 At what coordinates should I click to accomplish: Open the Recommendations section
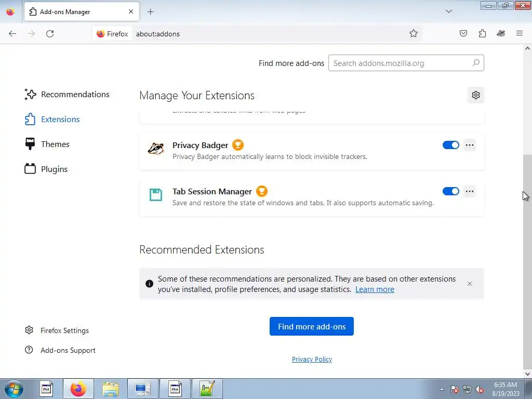[x=67, y=95]
